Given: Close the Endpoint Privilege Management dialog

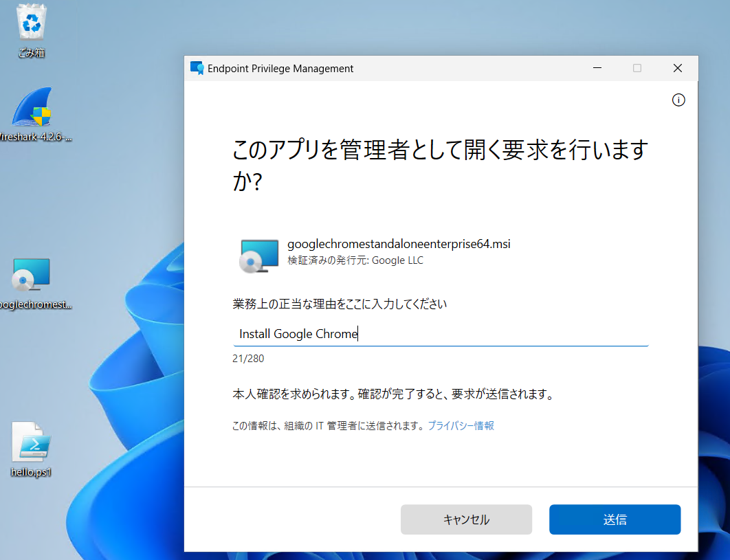Looking at the screenshot, I should [x=677, y=68].
